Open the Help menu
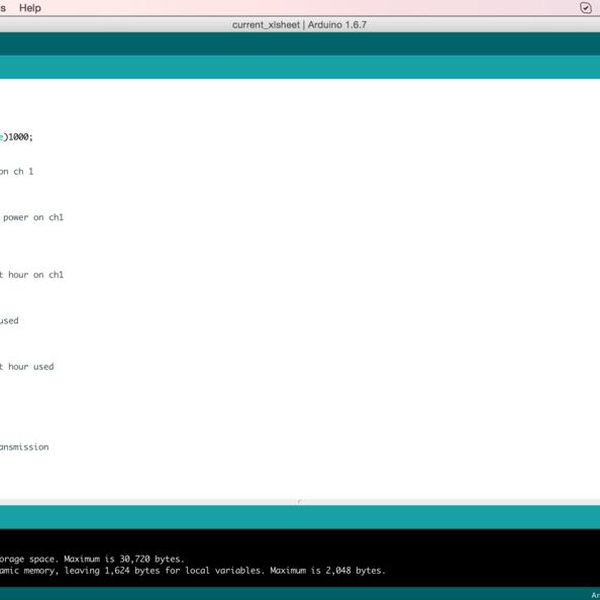 (x=30, y=8)
